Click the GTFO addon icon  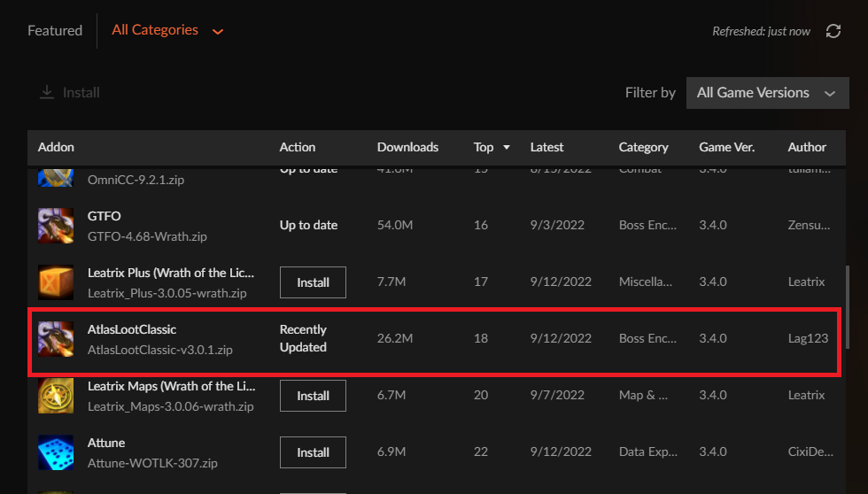55,226
